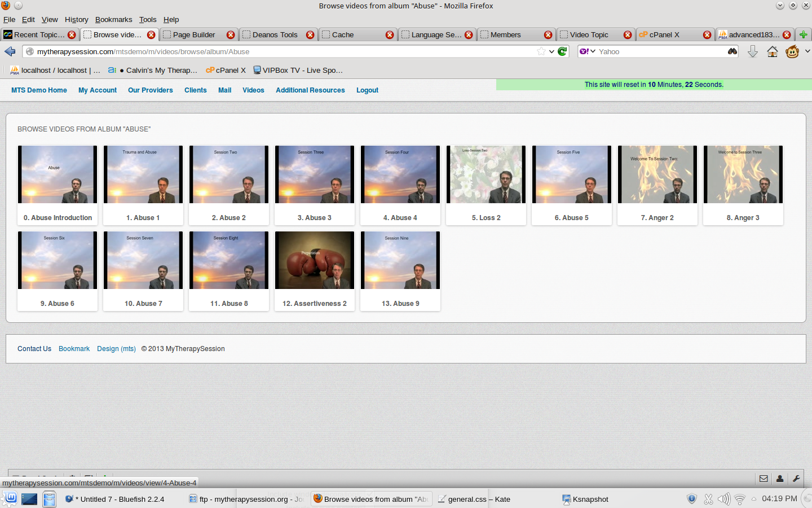
Task: Click the wrench icon in bottom bar
Action: pyautogui.click(x=796, y=479)
